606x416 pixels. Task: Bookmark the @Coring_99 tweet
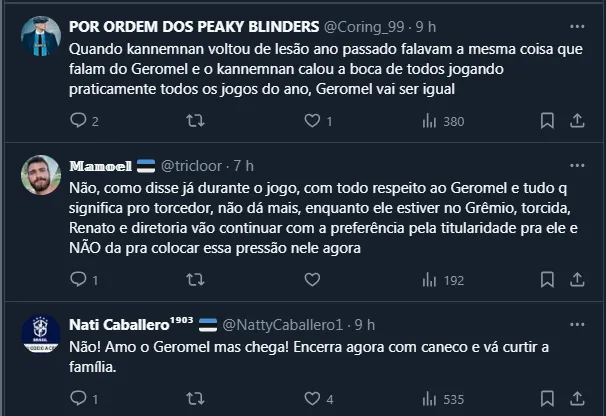pos(547,121)
